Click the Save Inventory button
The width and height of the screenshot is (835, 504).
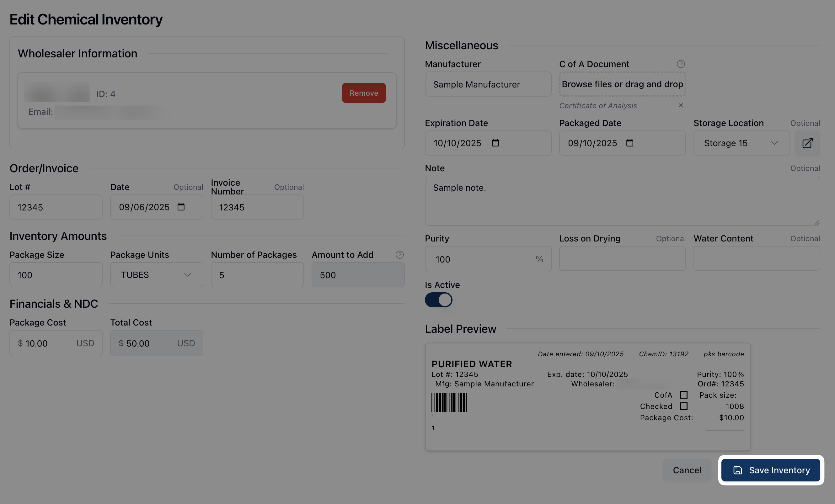[770, 470]
